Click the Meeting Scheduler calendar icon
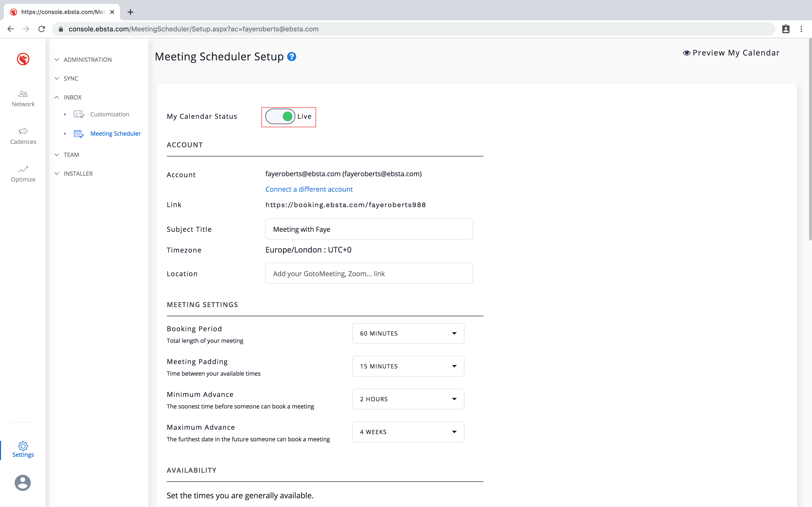This screenshot has width=812, height=507. 79,134
